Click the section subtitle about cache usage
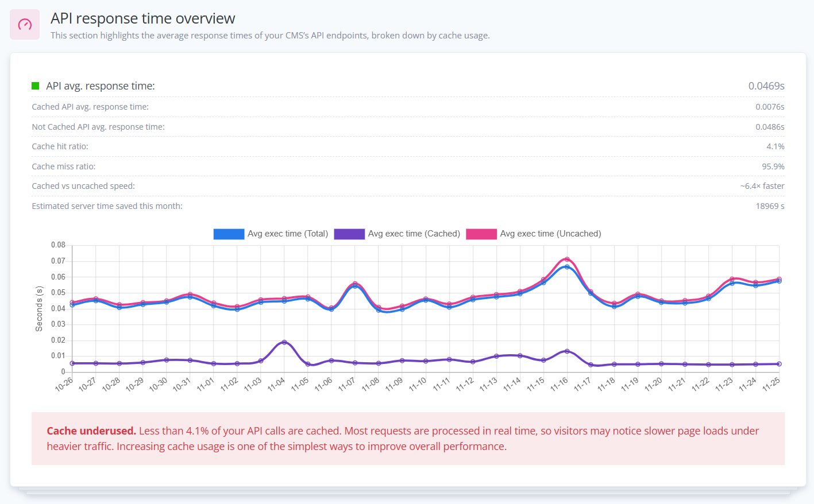This screenshot has height=504, width=814. [x=270, y=36]
